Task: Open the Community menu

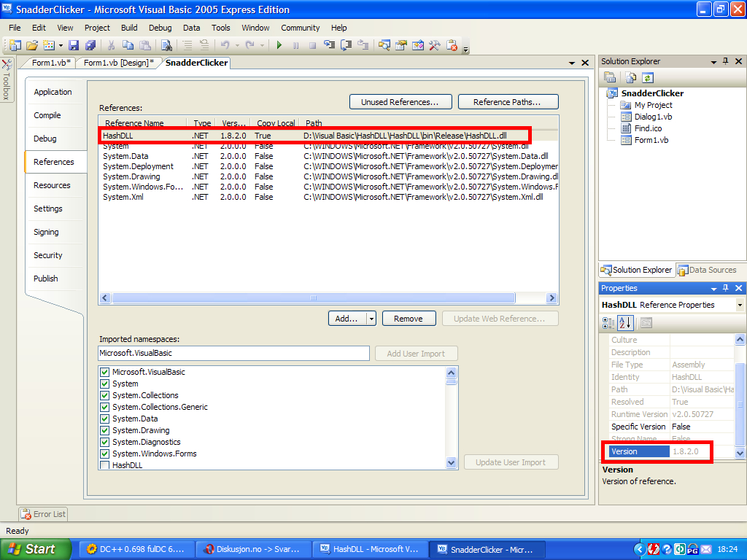Action: coord(300,28)
